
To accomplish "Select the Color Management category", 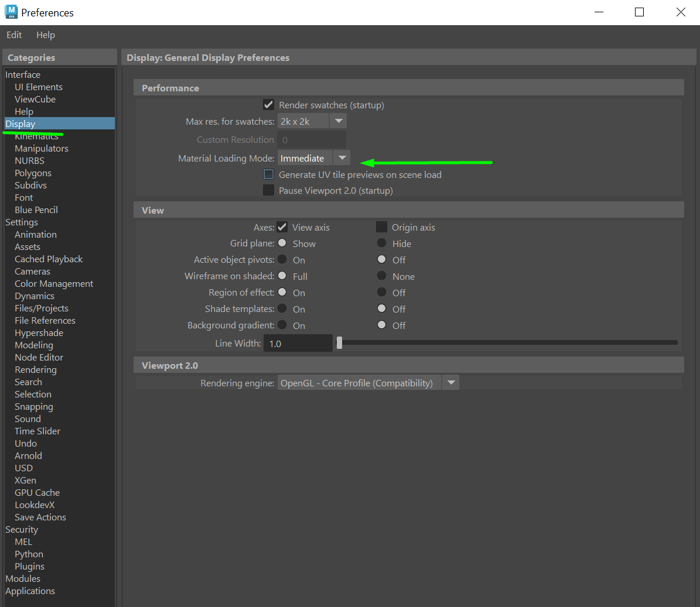I will tap(53, 283).
